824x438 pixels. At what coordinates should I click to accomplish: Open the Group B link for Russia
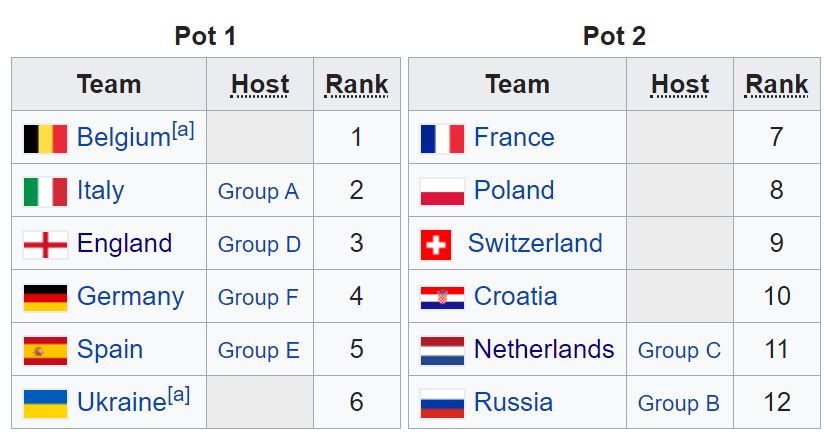(x=678, y=403)
